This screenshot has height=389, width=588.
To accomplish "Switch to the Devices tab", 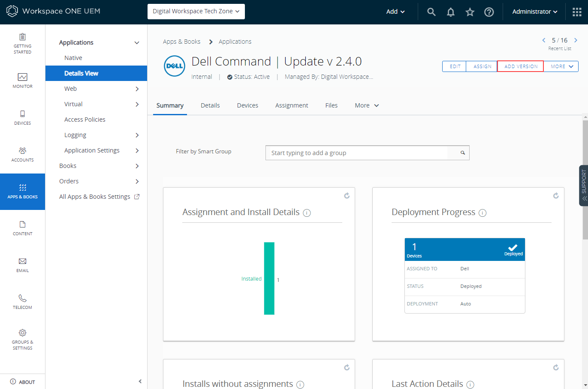I will pyautogui.click(x=247, y=105).
